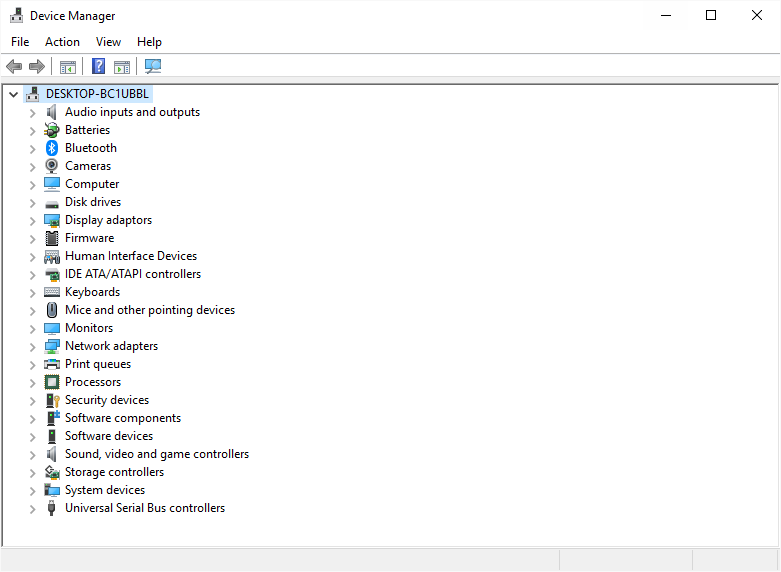Select Sound, video and game controllers
Screen dimensions: 781x572
(156, 454)
